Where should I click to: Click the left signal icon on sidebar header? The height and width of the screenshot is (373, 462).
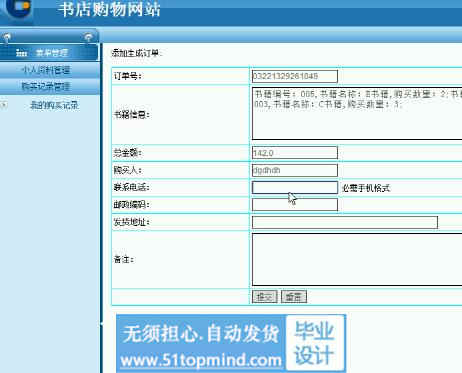click(x=7, y=37)
